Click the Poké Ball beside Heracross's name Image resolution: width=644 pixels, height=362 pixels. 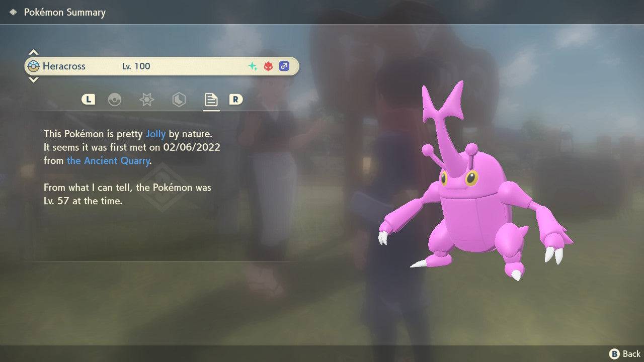pyautogui.click(x=33, y=66)
